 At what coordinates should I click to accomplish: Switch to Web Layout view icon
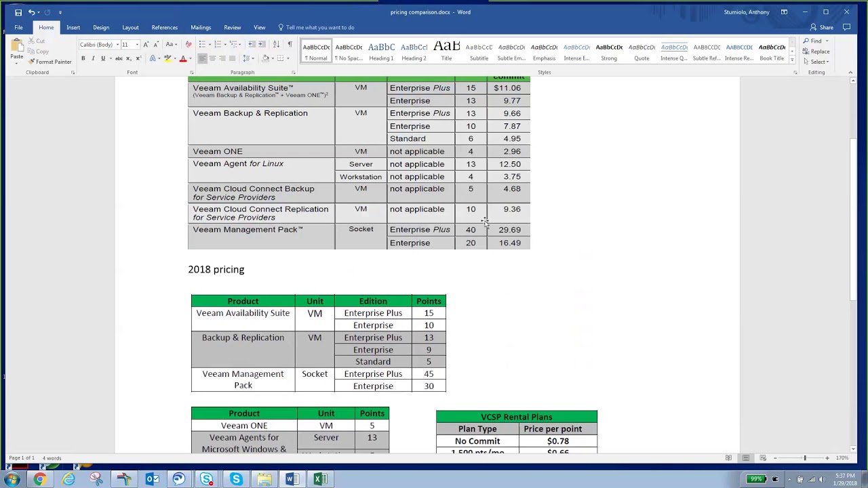click(763, 458)
